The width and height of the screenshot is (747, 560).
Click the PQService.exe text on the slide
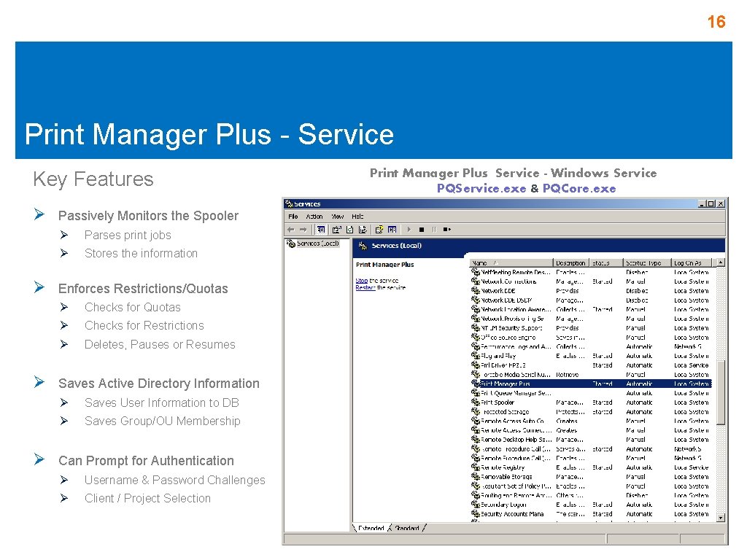click(x=481, y=189)
